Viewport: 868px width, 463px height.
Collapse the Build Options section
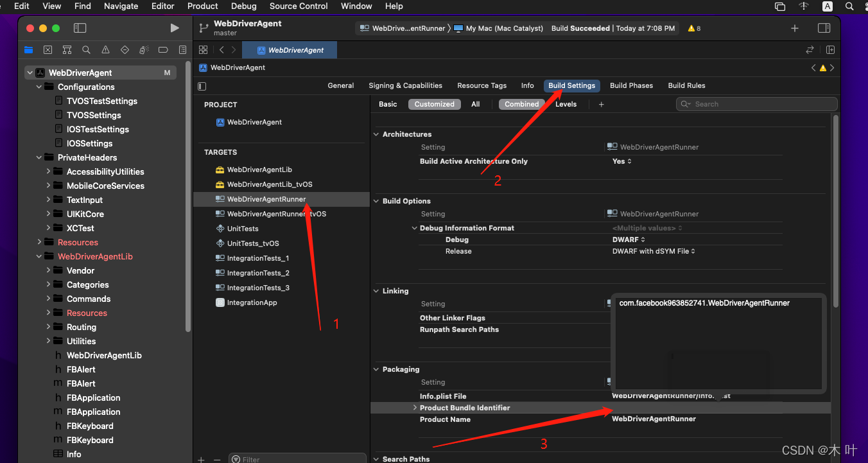(376, 201)
